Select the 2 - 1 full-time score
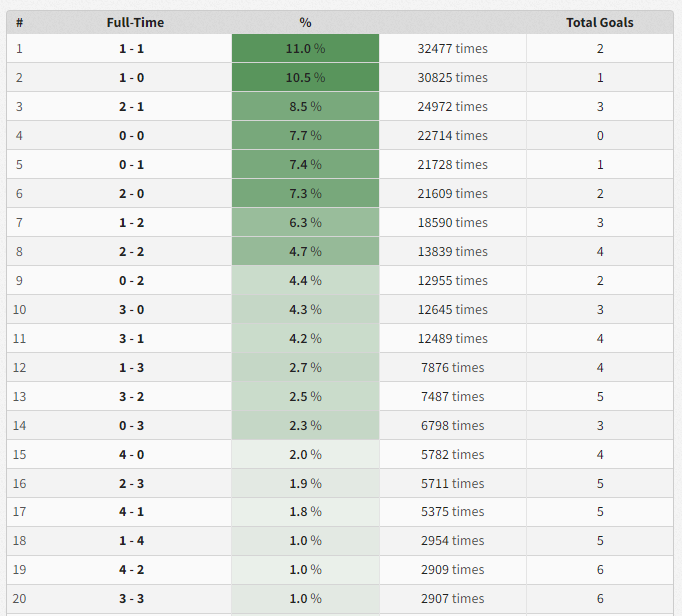Image resolution: width=682 pixels, height=616 pixels. pyautogui.click(x=132, y=106)
